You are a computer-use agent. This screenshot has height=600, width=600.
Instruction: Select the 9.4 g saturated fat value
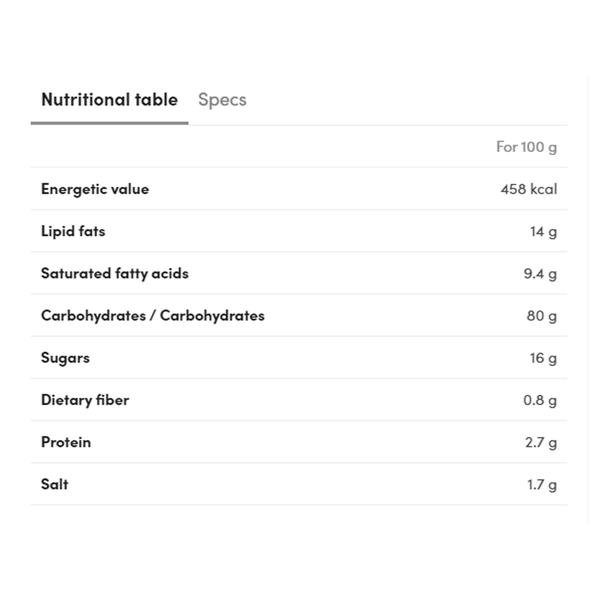[x=540, y=272]
